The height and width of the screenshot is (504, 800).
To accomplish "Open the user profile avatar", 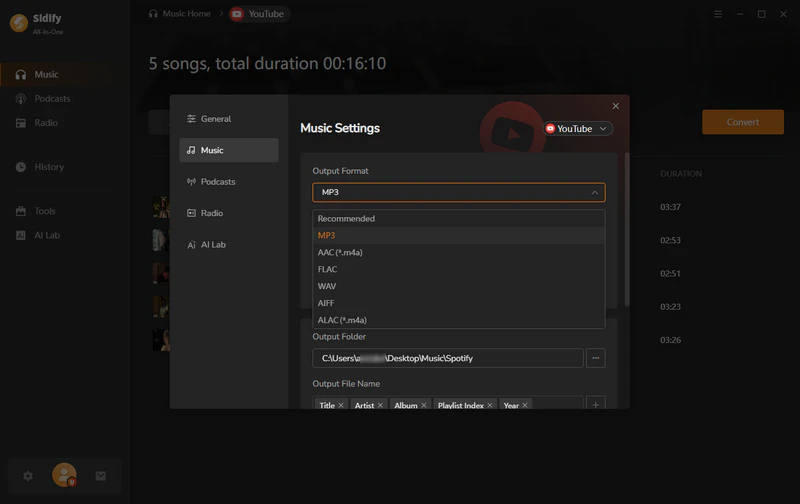I will tap(64, 475).
